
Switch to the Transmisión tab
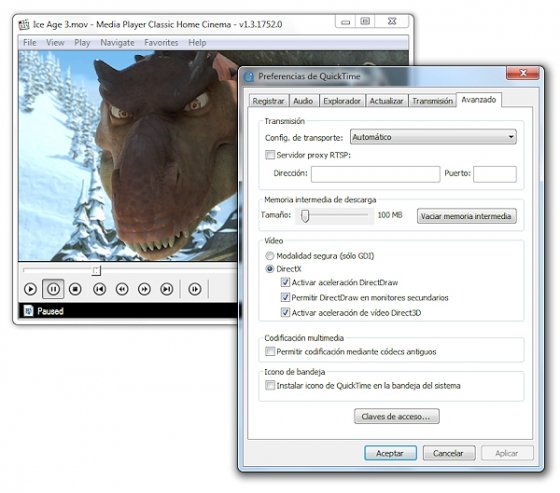tap(432, 101)
